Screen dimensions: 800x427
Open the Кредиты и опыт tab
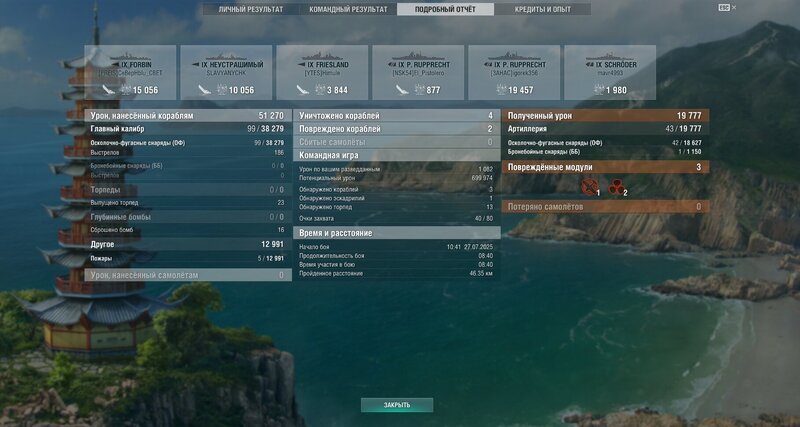[543, 9]
